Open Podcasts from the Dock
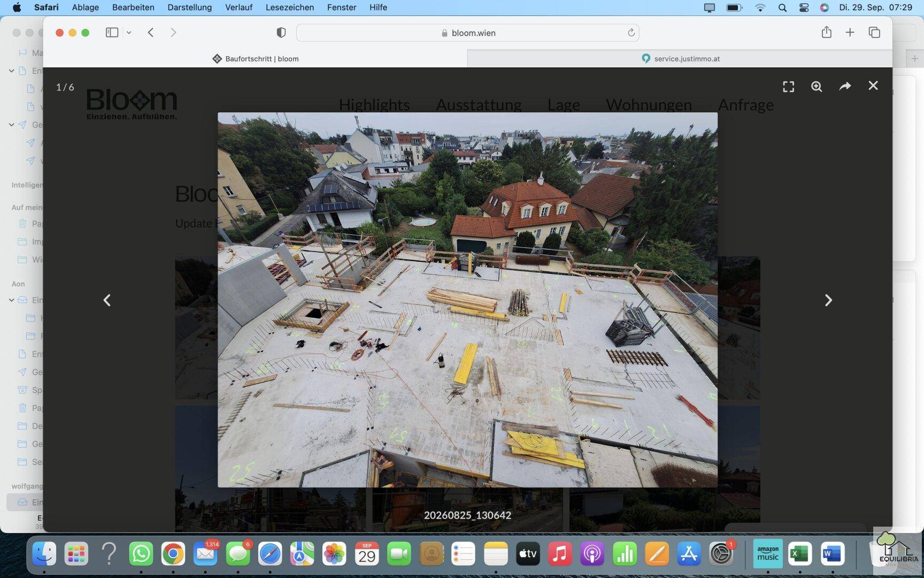Viewport: 924px width, 578px height. pos(592,554)
